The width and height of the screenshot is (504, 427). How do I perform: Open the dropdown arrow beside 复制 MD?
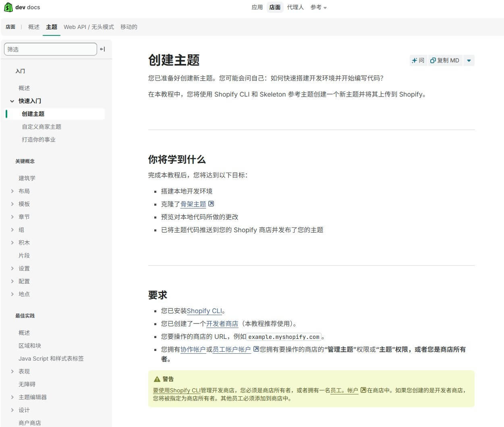469,60
